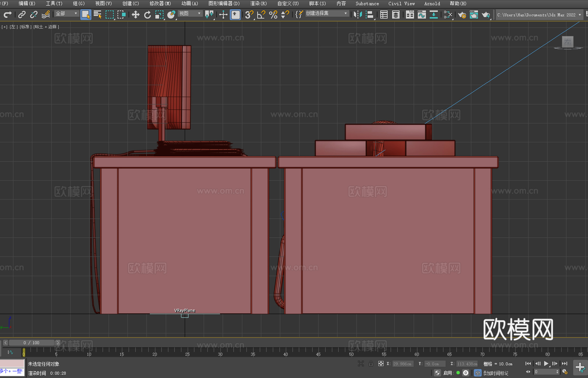The height and width of the screenshot is (378, 588).
Task: Click the Render Production teapot icon
Action: pos(486,14)
